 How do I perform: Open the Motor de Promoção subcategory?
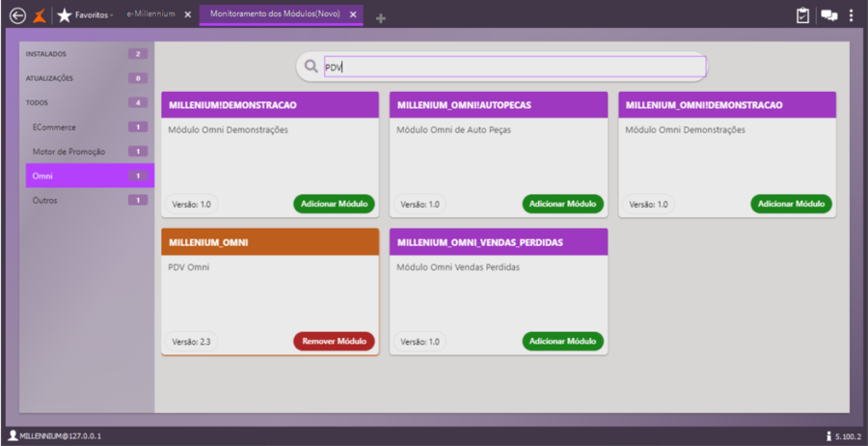[90, 152]
